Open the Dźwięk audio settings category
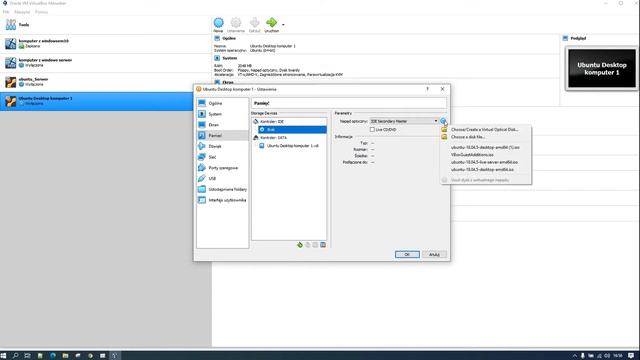This screenshot has width=640, height=360. pyautogui.click(x=222, y=146)
